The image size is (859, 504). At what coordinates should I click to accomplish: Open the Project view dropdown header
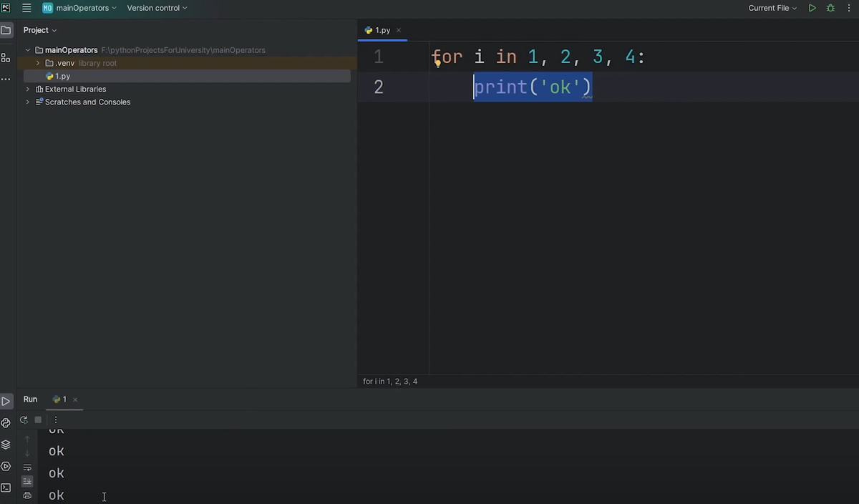[40, 30]
